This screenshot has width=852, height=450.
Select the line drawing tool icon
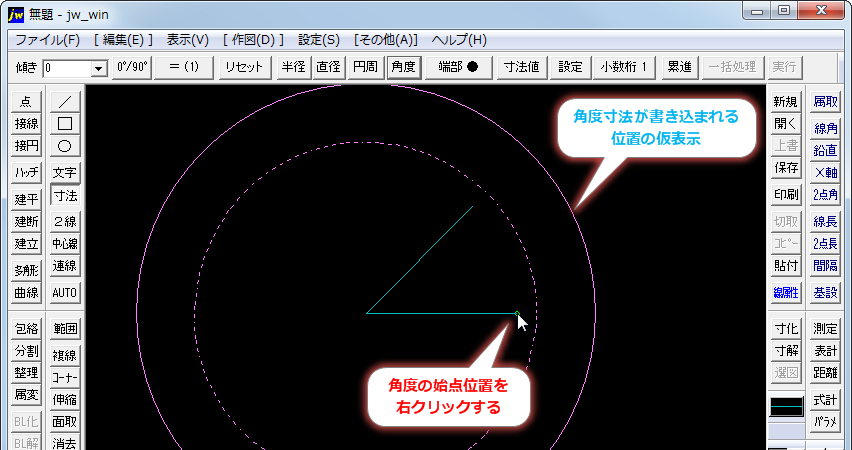[65, 102]
